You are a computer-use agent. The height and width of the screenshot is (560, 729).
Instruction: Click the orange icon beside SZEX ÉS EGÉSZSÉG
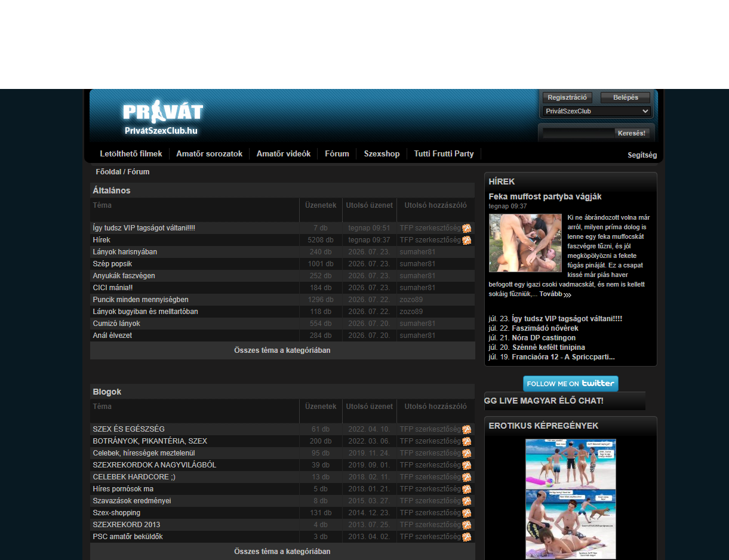(x=467, y=430)
